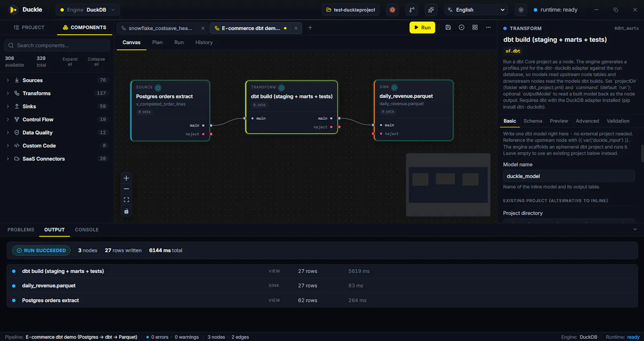
Task: Open the Plan view tab
Action: pyautogui.click(x=157, y=42)
